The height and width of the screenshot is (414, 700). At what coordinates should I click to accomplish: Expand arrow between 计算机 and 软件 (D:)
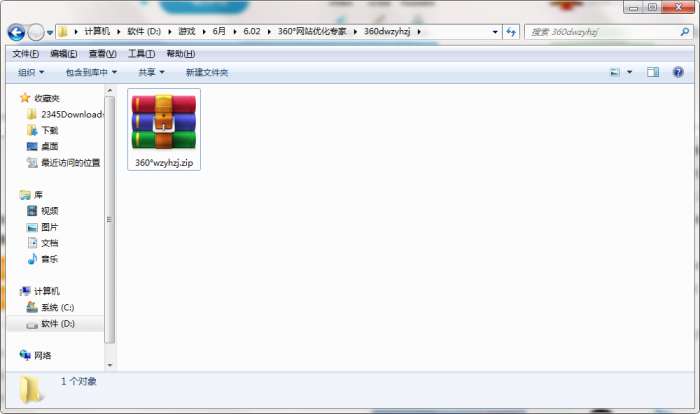[x=119, y=32]
